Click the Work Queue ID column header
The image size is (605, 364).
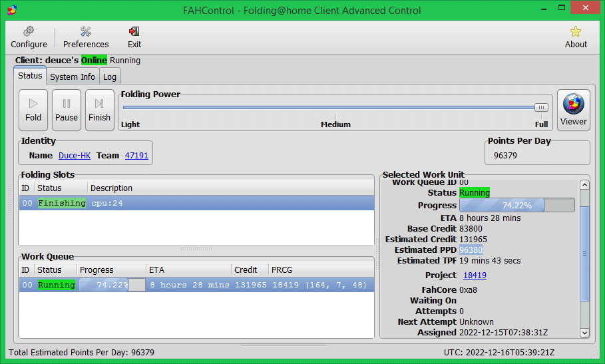(26, 270)
